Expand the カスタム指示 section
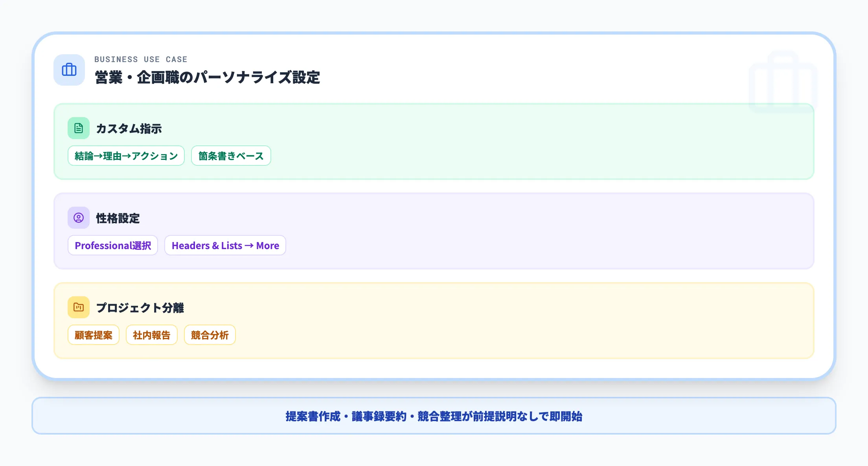This screenshot has width=868, height=466. click(129, 128)
